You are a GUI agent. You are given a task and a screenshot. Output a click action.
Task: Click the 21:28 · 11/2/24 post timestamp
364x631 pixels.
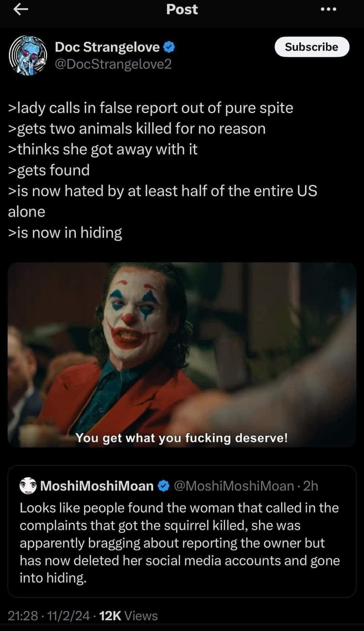pos(49,616)
